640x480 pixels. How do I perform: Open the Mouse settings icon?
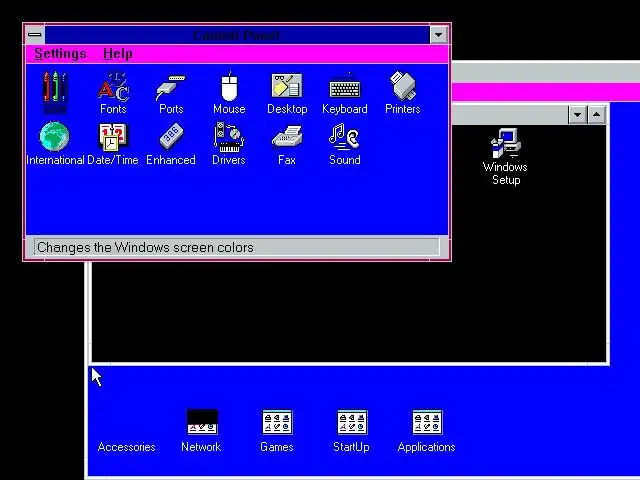click(229, 87)
